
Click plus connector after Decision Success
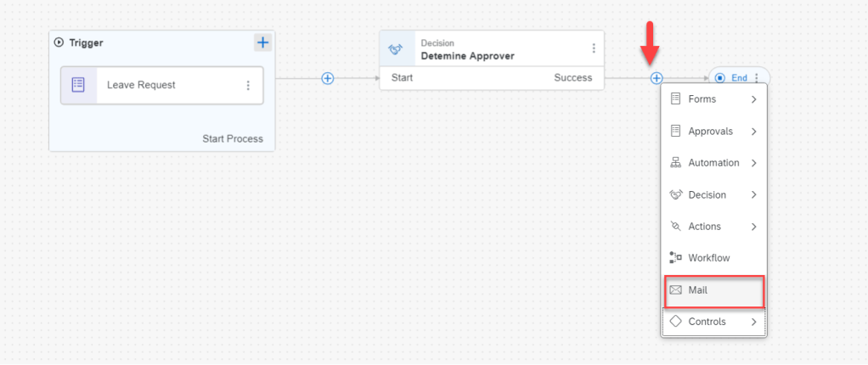pos(656,78)
